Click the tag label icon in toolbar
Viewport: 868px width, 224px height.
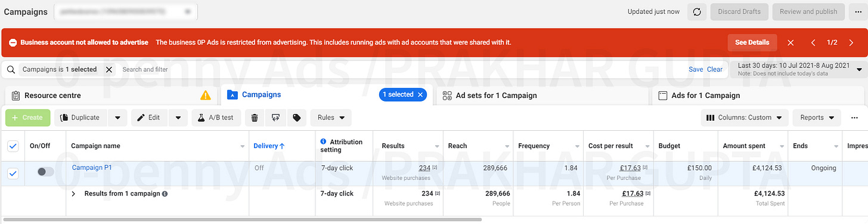tap(296, 118)
